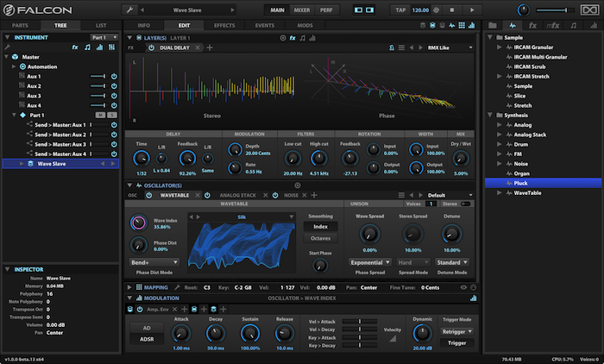Screen dimensions: 604x364
Task: Select the ADSR envelope mode button
Action: (147, 339)
